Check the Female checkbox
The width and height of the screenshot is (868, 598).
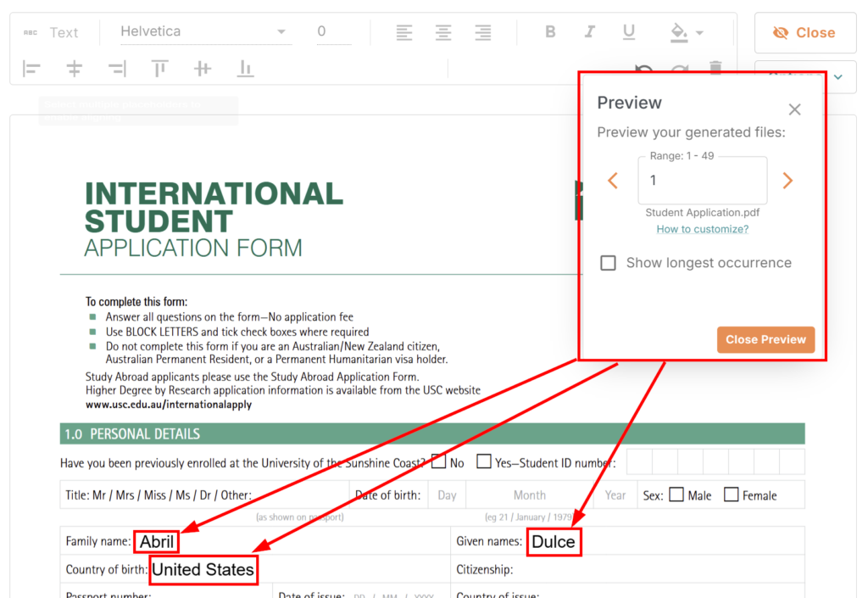[731, 495]
